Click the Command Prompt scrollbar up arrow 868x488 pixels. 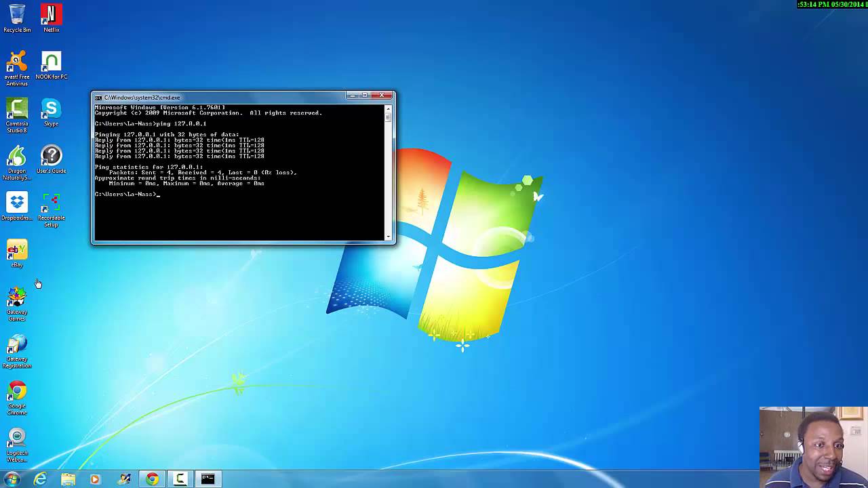(x=389, y=108)
